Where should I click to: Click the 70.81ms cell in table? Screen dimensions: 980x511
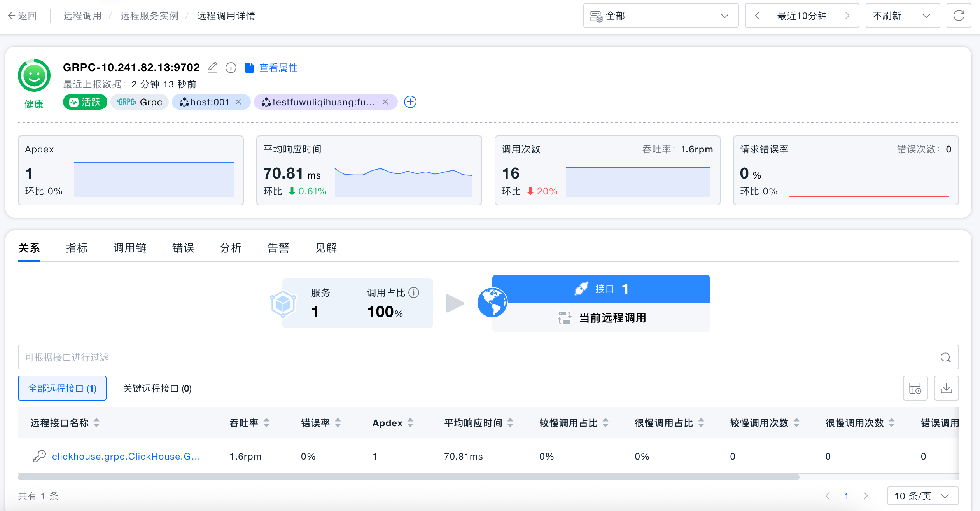click(464, 456)
